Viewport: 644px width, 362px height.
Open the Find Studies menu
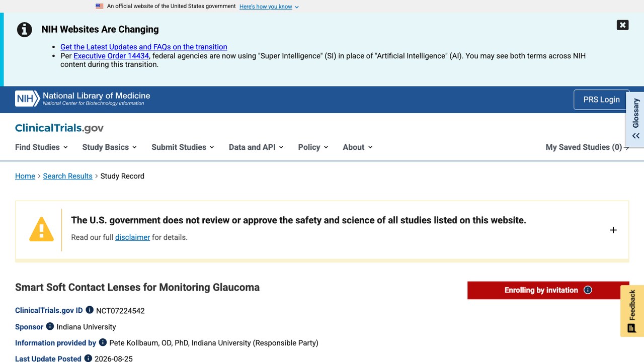point(41,147)
